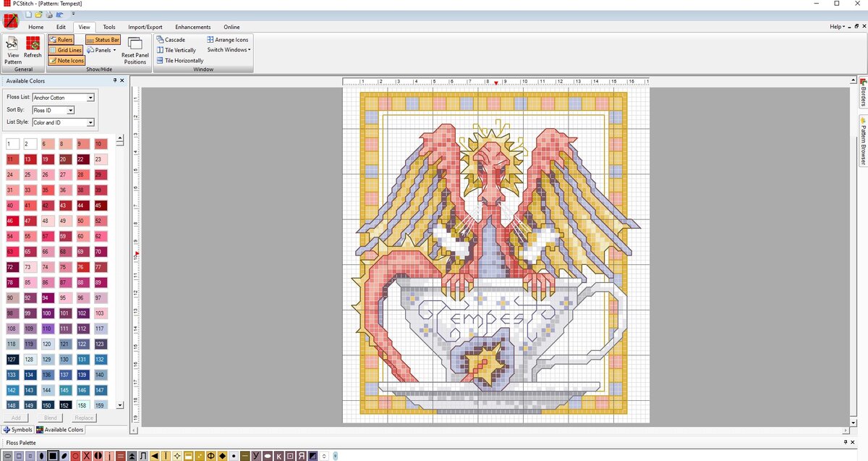Click the Print quick access icon
This screenshot has width=868, height=461.
pos(48,14)
